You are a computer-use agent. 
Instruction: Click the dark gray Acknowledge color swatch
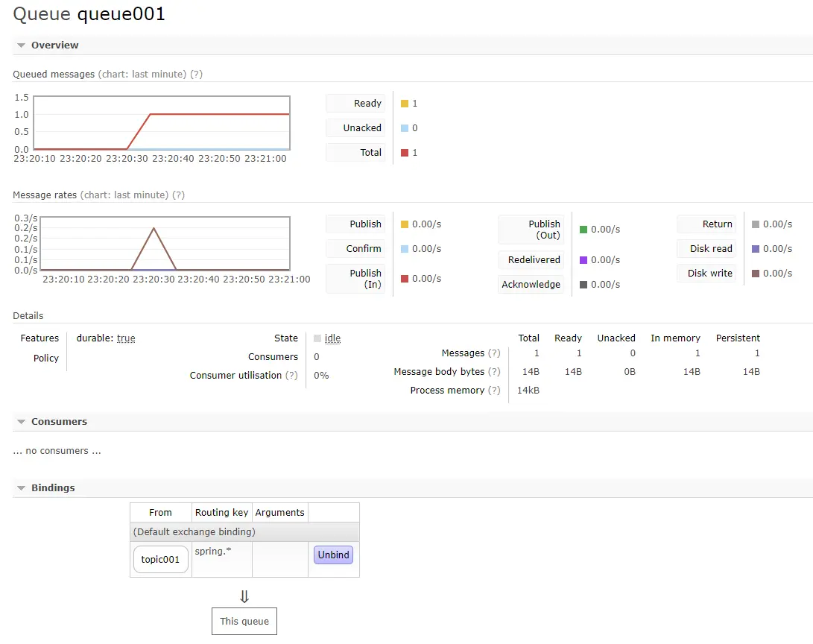[583, 285]
